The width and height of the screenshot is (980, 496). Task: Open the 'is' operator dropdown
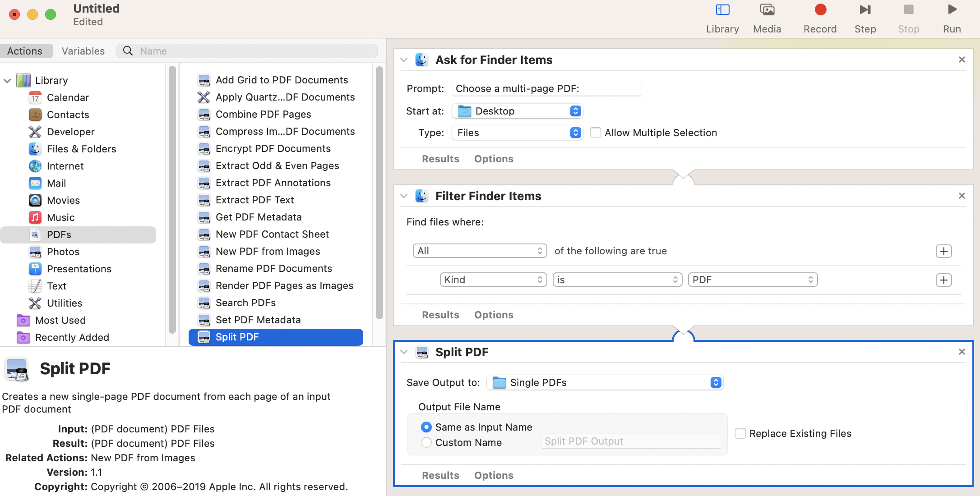(x=617, y=280)
